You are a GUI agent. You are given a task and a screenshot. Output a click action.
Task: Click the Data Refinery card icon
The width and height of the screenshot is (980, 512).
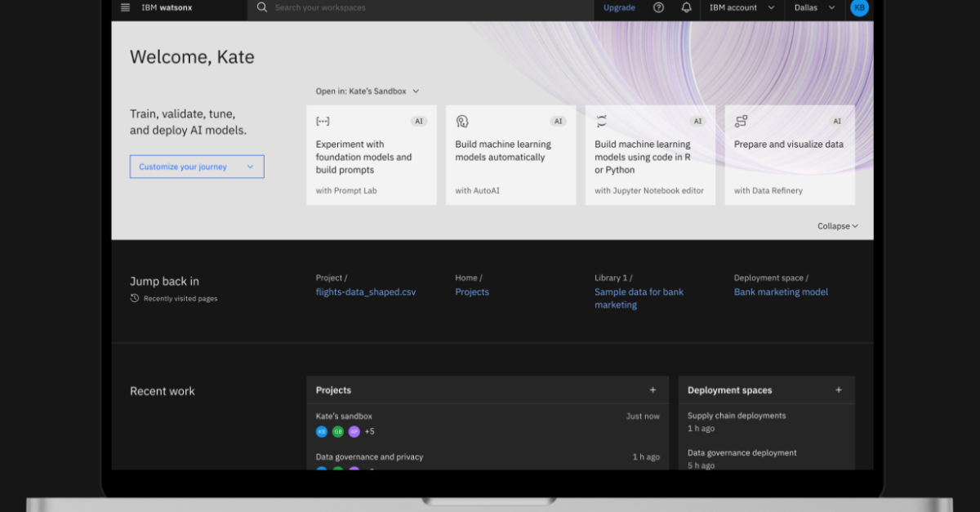point(741,121)
